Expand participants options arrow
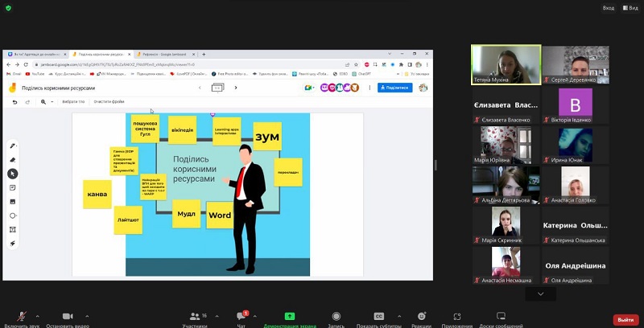 coord(217,316)
